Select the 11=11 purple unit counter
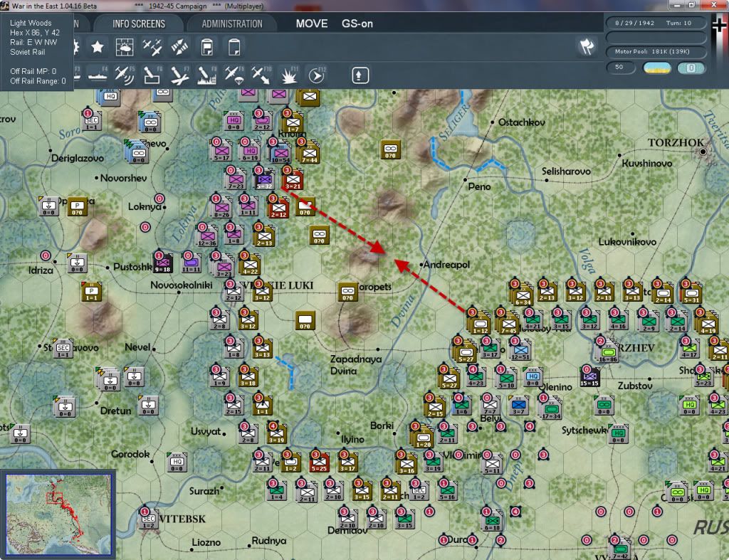This screenshot has height=560, width=729. pos(191,263)
